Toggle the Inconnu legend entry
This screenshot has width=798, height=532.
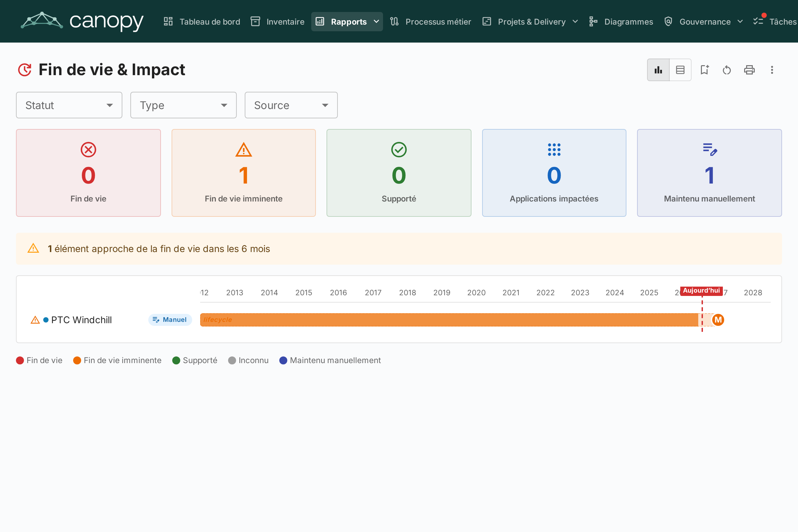[248, 360]
